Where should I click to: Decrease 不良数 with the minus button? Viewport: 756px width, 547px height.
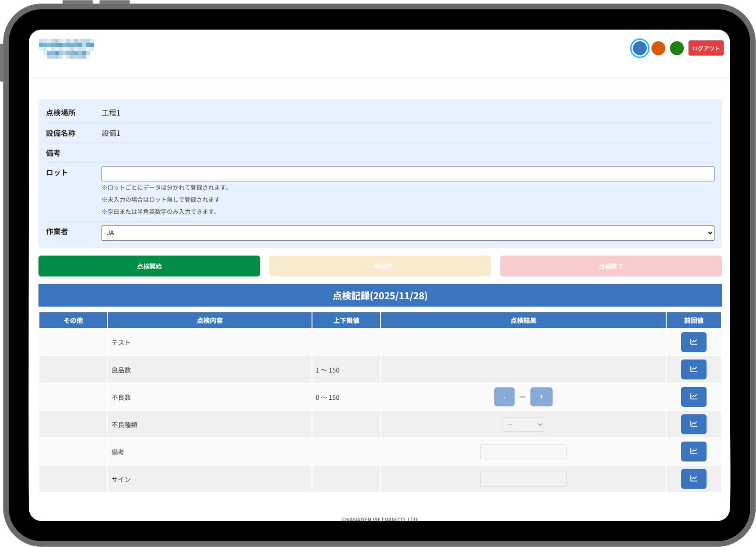pyautogui.click(x=504, y=397)
